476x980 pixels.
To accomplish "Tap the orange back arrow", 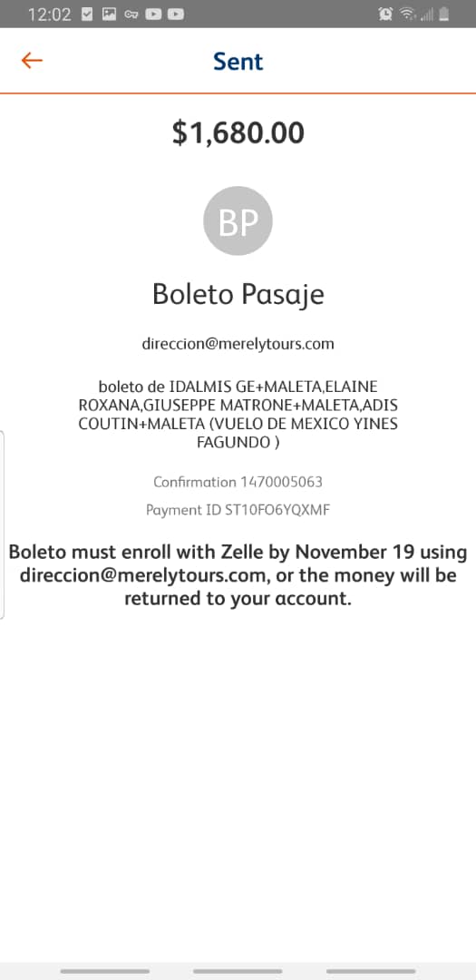I will coord(31,61).
